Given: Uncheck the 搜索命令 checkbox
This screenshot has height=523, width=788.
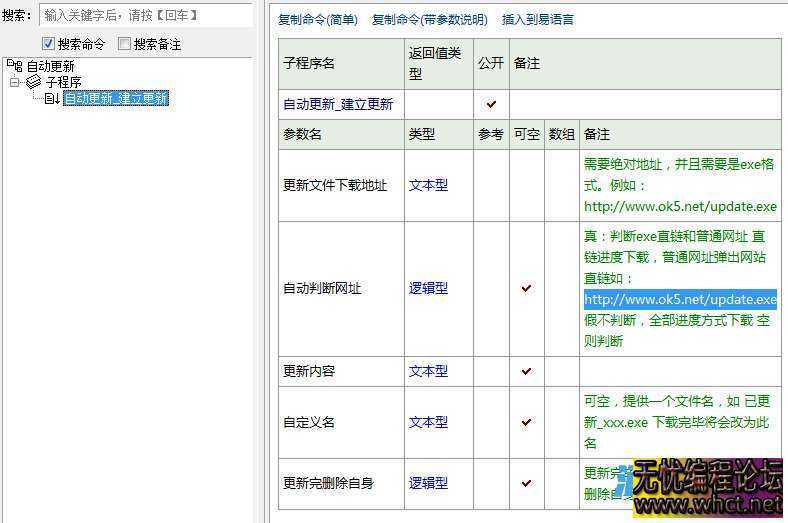Looking at the screenshot, I should pos(48,44).
